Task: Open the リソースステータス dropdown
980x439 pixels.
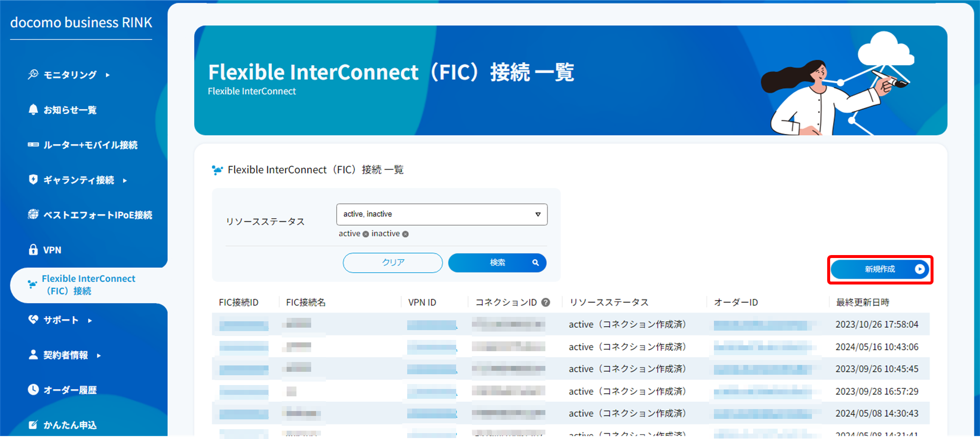Action: pyautogui.click(x=441, y=214)
